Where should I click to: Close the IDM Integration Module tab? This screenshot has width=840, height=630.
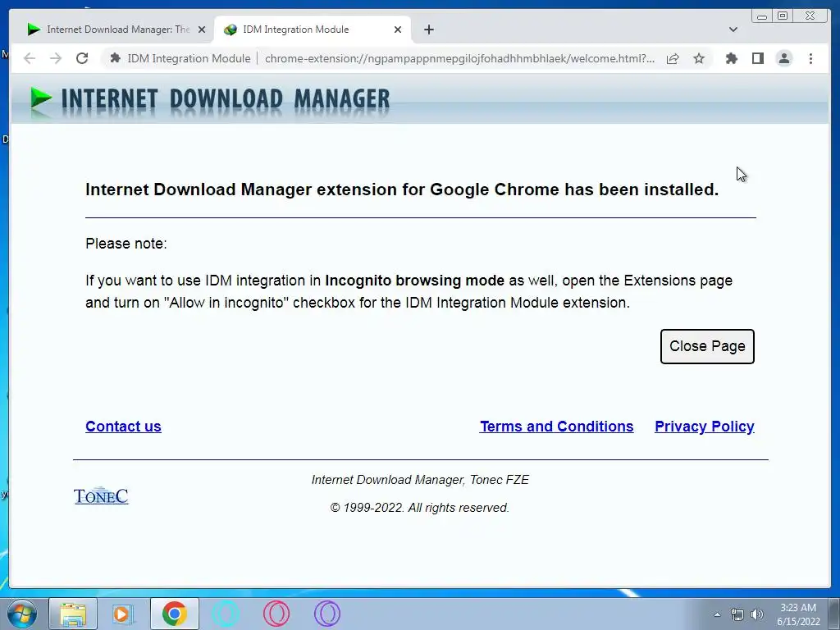tap(398, 30)
